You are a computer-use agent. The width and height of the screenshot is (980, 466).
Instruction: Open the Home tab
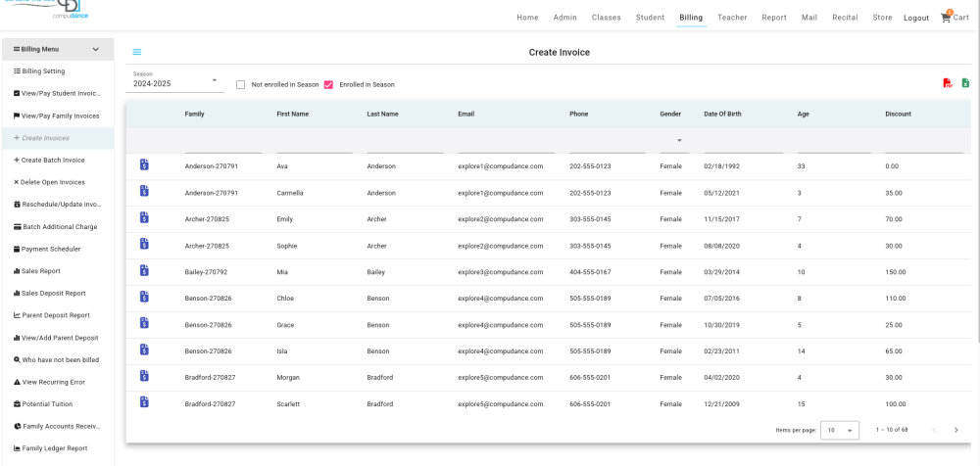(x=527, y=18)
